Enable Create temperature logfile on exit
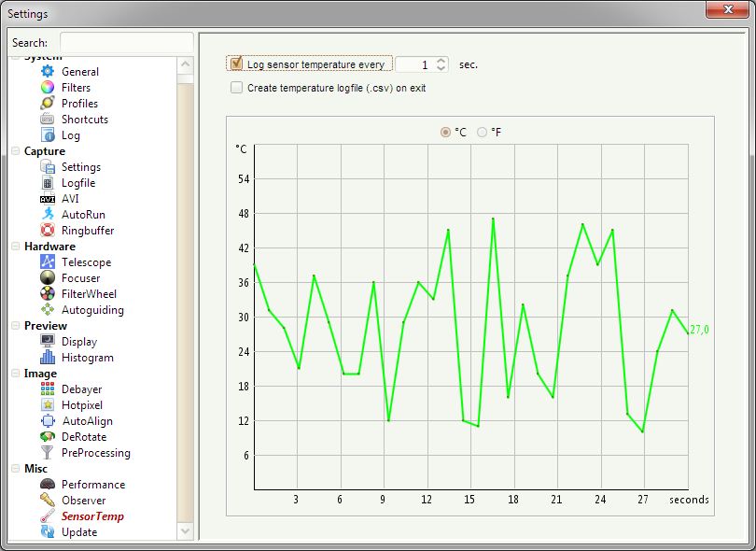This screenshot has width=756, height=551. 236,88
